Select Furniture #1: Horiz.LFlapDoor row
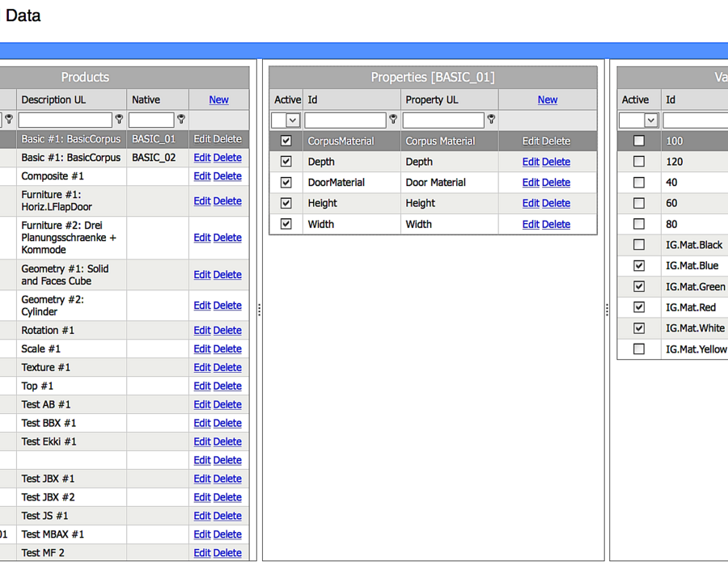Screen dimensions: 728x566 point(125,201)
